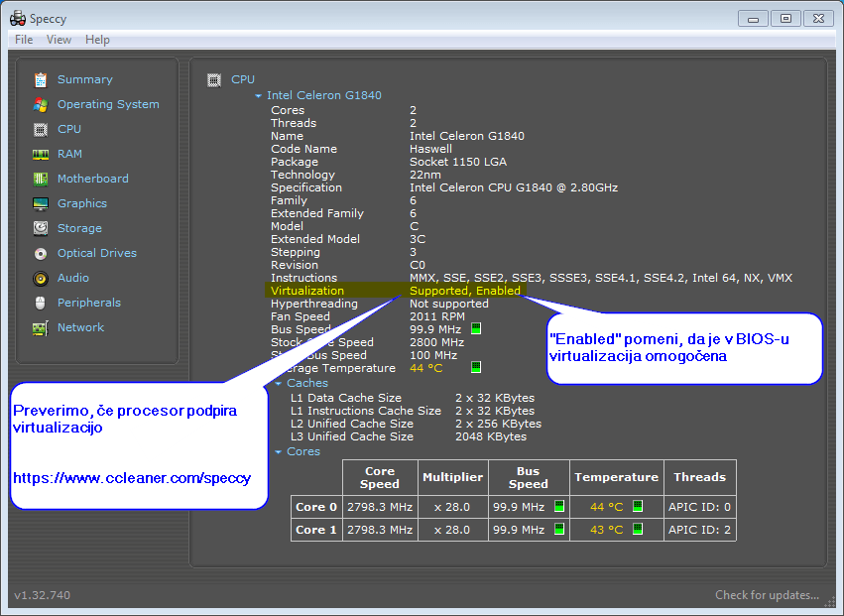This screenshot has height=616, width=844.
Task: Click Check for updates link
Action: [x=767, y=595]
